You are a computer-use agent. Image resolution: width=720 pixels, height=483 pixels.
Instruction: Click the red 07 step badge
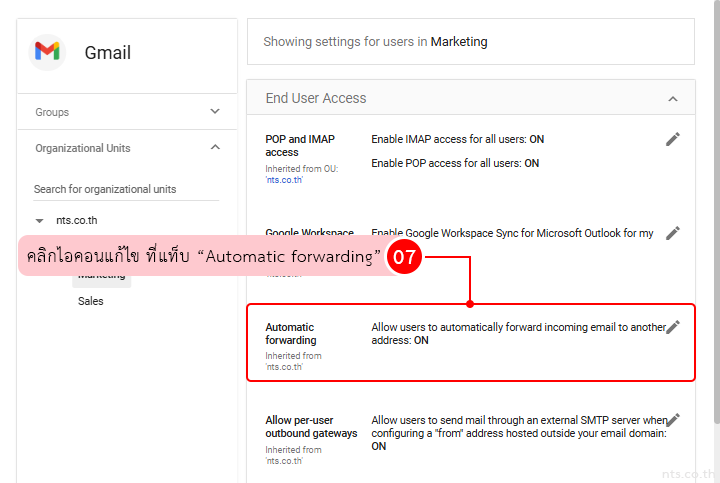tap(404, 257)
